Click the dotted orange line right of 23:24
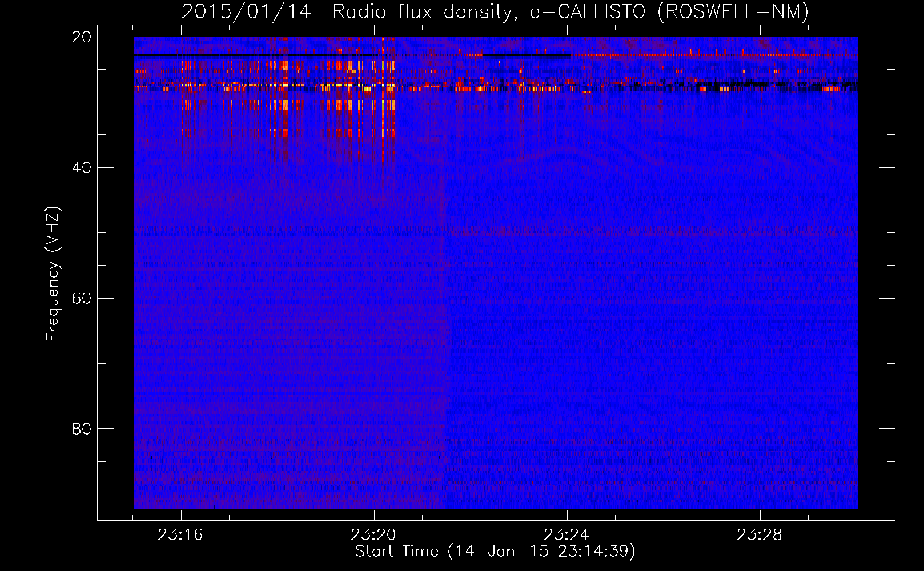 point(685,55)
